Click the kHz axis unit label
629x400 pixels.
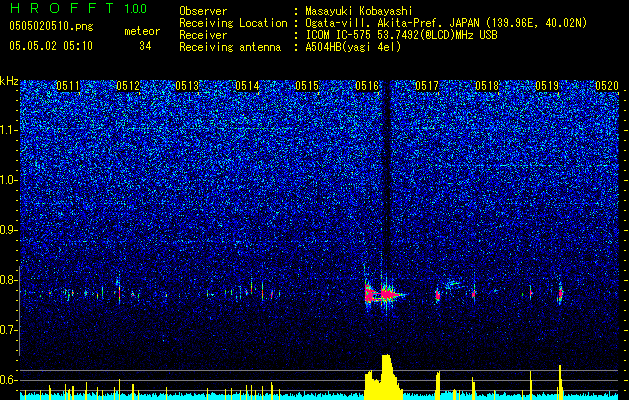9,81
